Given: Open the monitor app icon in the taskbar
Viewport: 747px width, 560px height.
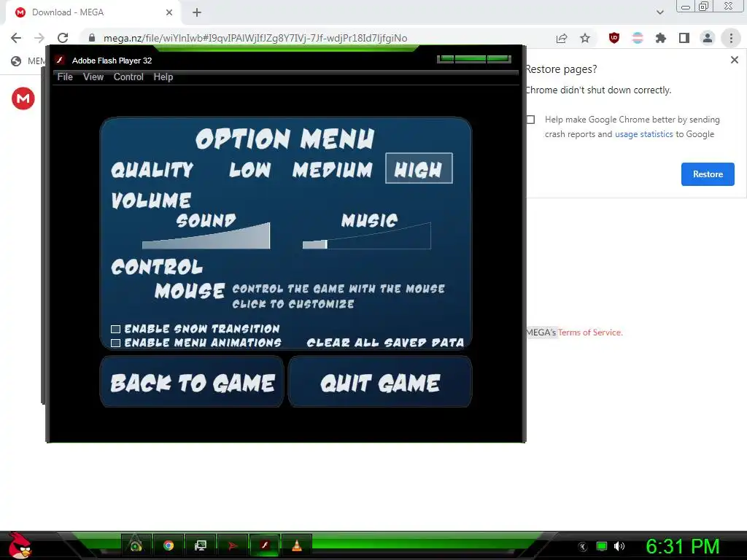Looking at the screenshot, I should coord(201,545).
